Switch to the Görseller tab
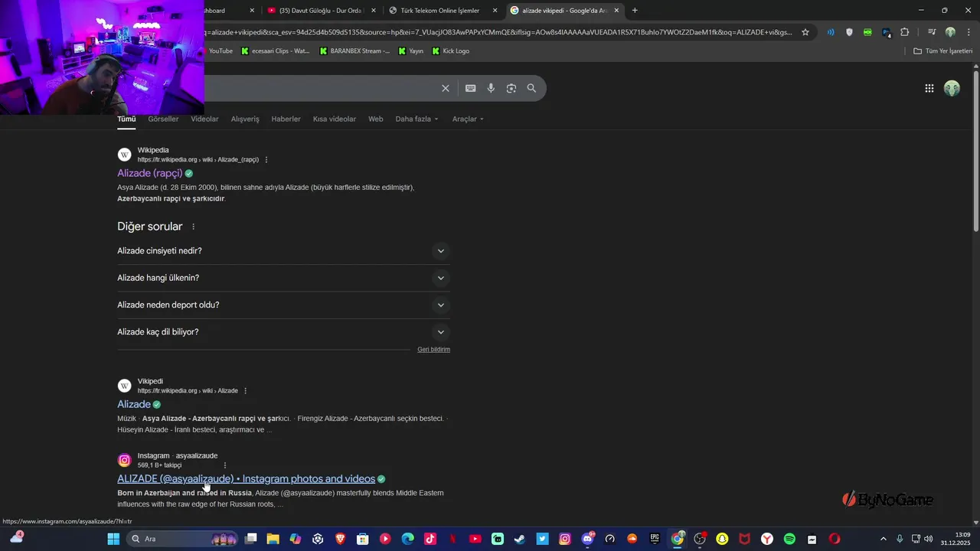The height and width of the screenshot is (551, 980). click(163, 119)
